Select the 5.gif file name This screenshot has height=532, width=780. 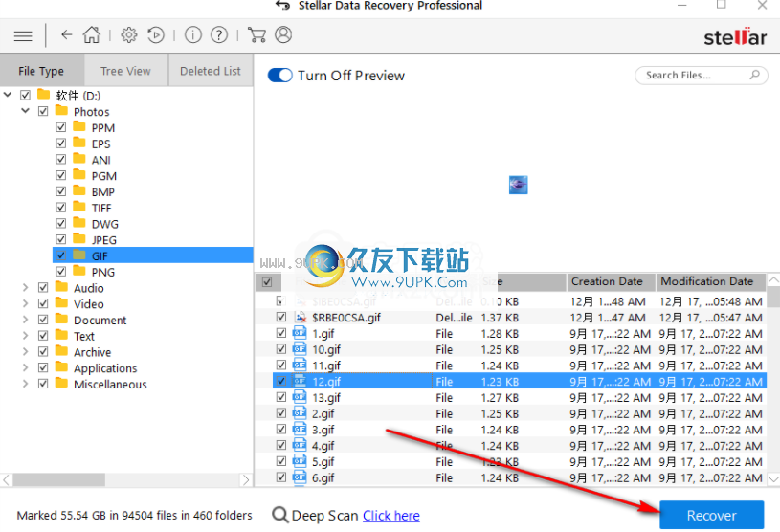pos(323,462)
